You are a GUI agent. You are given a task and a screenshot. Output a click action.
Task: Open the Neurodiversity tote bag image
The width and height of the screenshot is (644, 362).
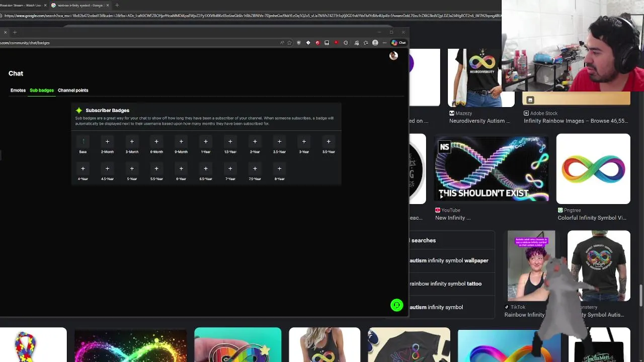pyautogui.click(x=481, y=78)
